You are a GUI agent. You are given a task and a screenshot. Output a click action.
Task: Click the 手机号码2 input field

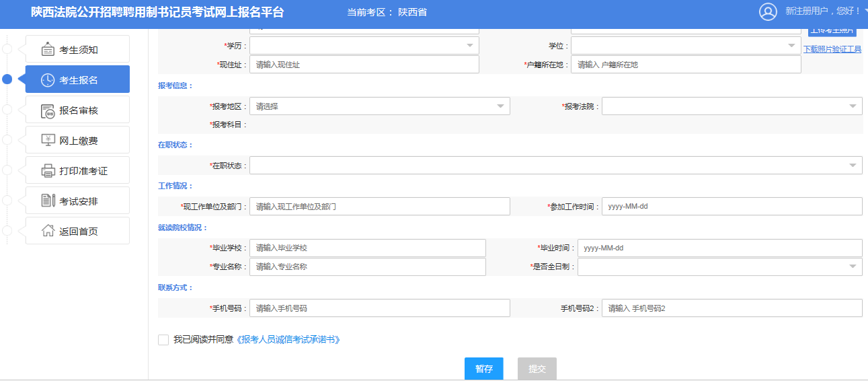click(x=732, y=308)
